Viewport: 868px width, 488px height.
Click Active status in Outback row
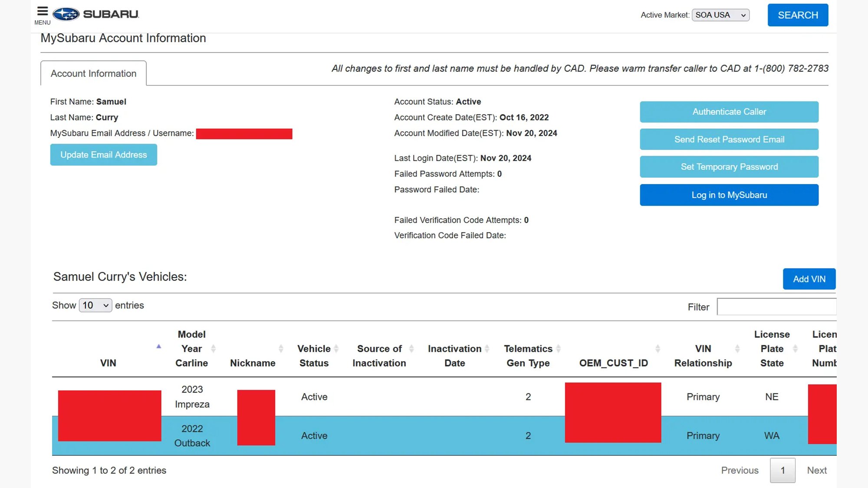pyautogui.click(x=314, y=436)
